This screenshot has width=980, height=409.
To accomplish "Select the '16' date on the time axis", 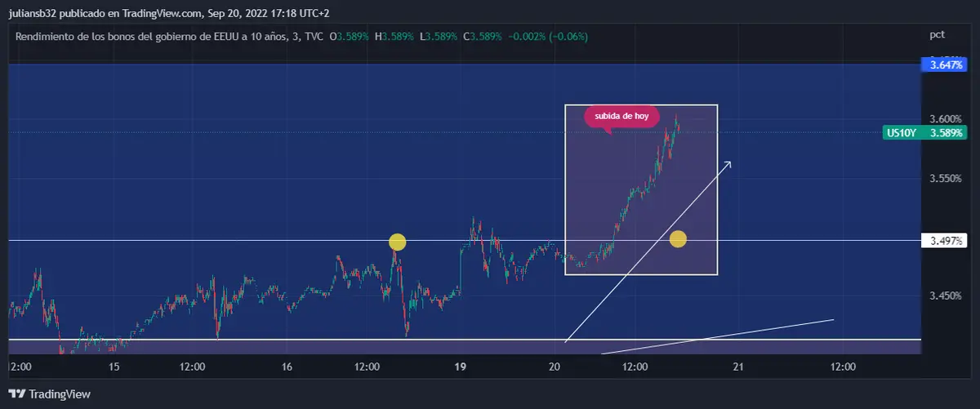I will pos(287,367).
